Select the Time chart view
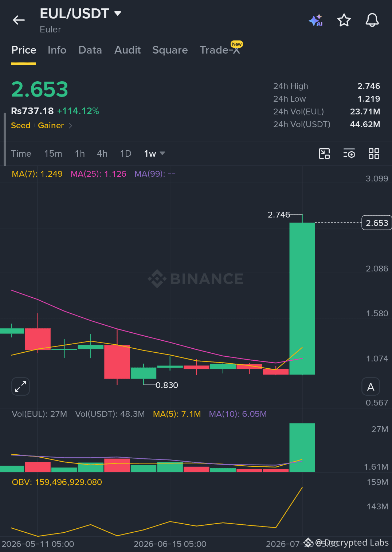The height and width of the screenshot is (552, 392). pyautogui.click(x=21, y=154)
